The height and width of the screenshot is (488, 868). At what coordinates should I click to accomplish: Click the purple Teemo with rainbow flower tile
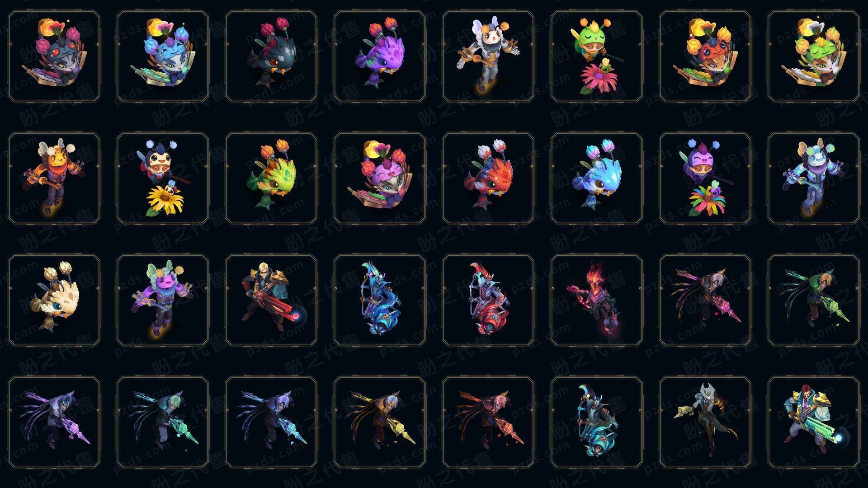pos(705,178)
